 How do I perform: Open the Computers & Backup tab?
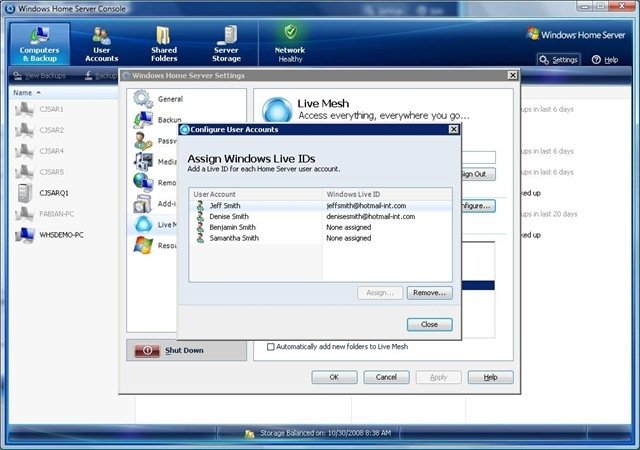[40, 42]
